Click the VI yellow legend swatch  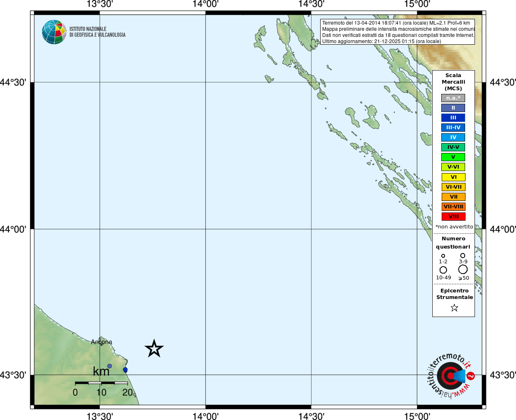click(x=454, y=177)
